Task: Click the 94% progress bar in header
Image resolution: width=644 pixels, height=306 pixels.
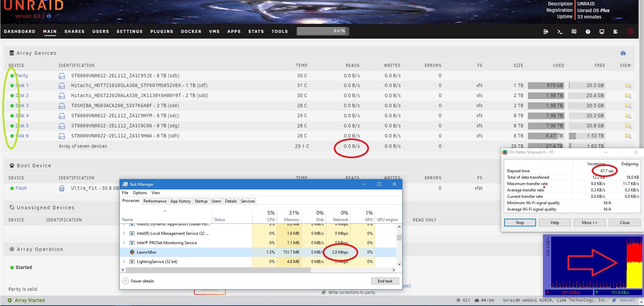Action: [323, 31]
